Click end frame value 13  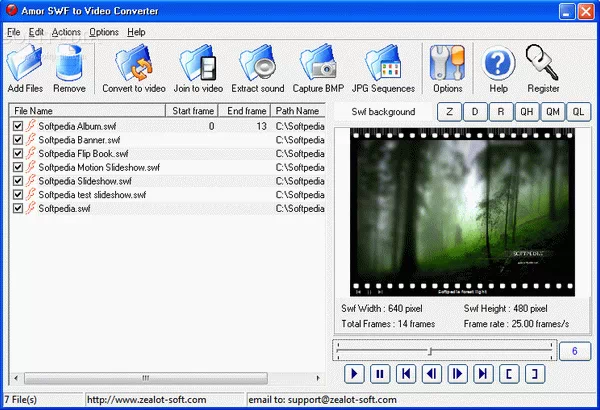tap(261, 126)
